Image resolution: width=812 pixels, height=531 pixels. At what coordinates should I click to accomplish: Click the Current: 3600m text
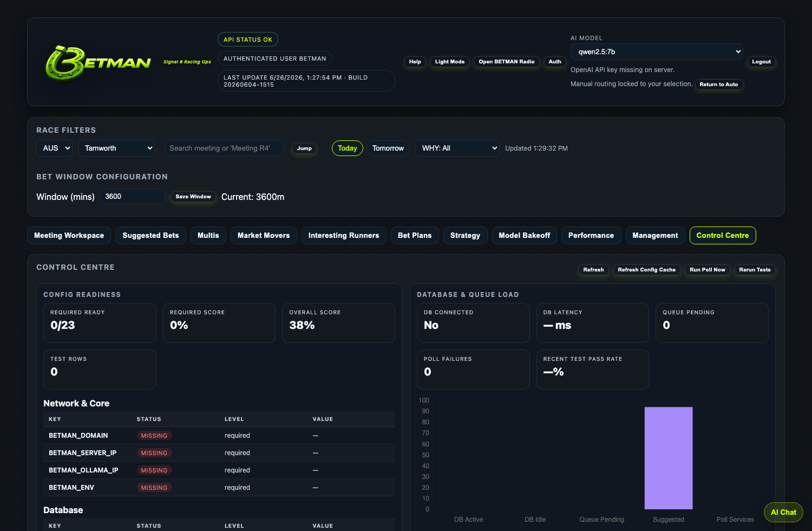[253, 197]
